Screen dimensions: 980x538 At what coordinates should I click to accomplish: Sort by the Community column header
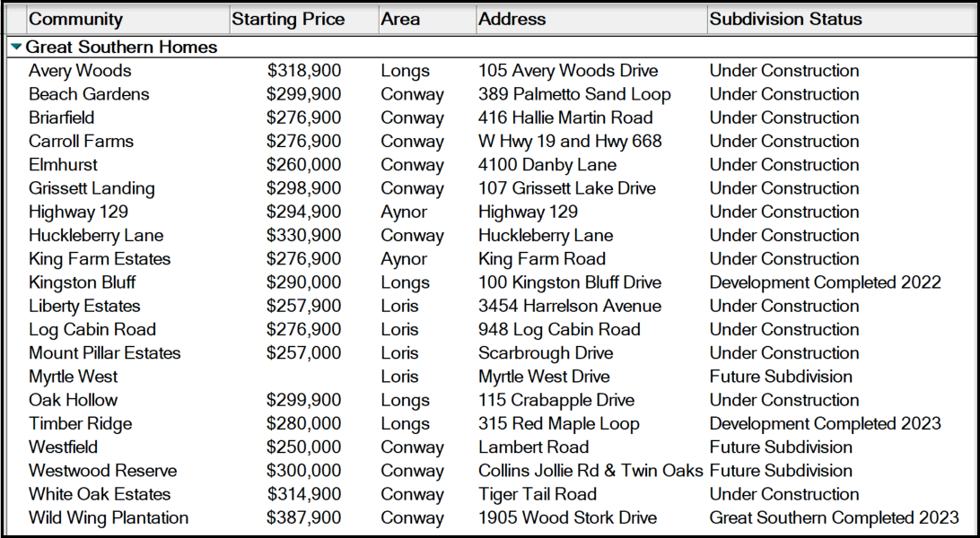pos(75,19)
